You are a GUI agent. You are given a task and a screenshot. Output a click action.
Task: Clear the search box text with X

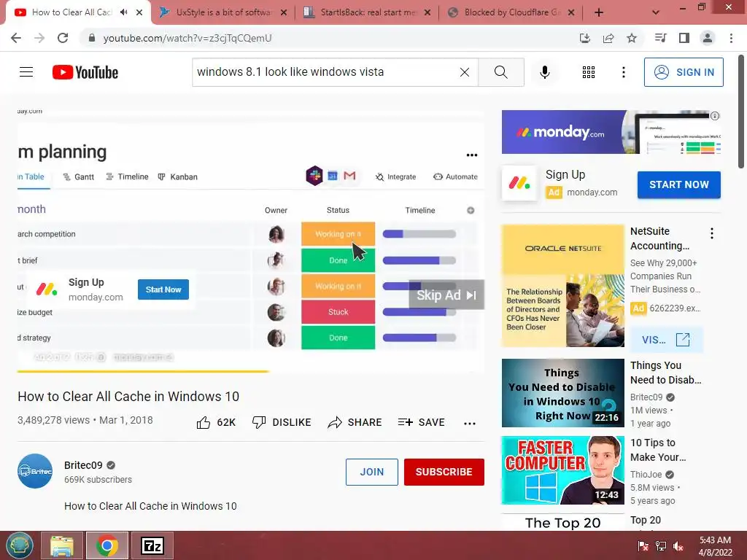click(x=465, y=72)
